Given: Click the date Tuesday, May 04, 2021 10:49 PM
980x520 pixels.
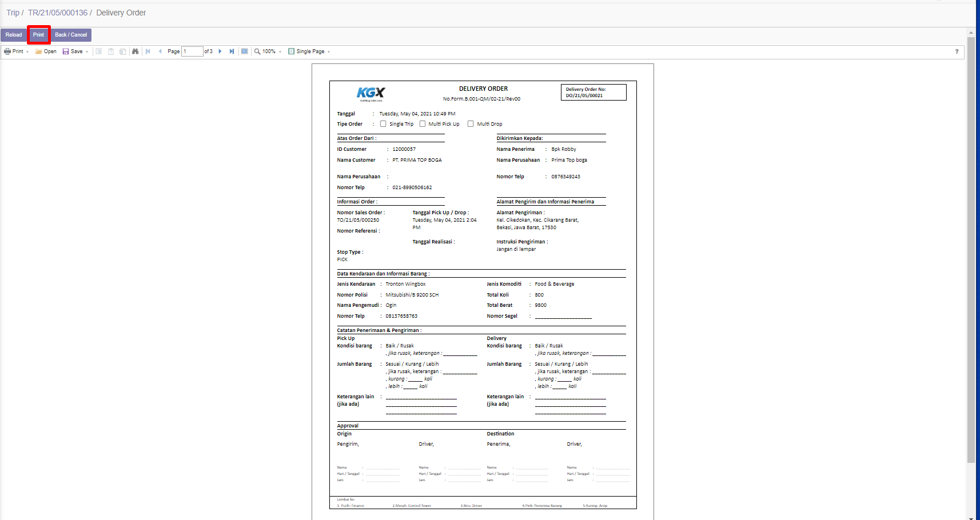Looking at the screenshot, I should (417, 114).
